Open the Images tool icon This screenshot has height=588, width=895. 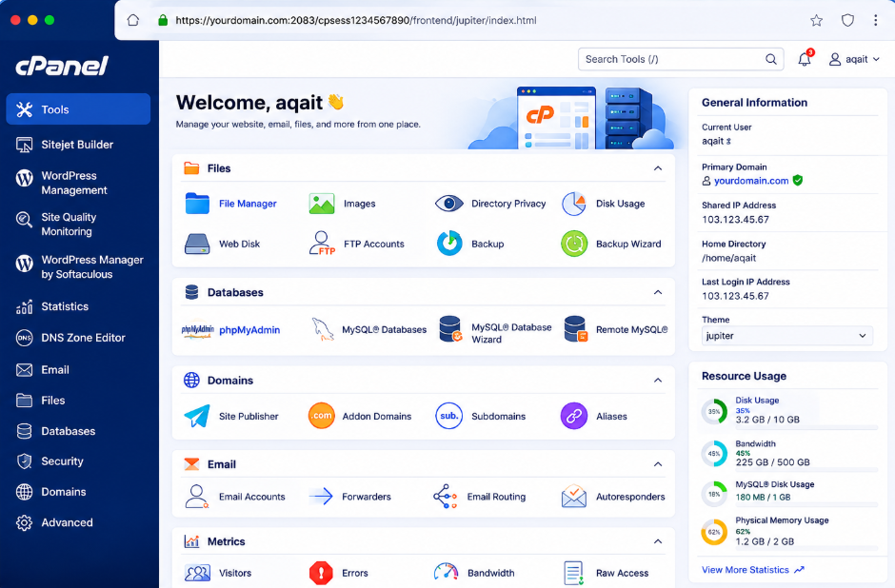pos(322,204)
